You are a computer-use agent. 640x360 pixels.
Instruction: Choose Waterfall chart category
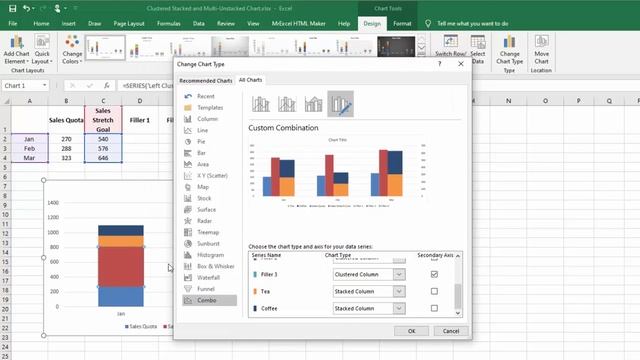coord(209,278)
